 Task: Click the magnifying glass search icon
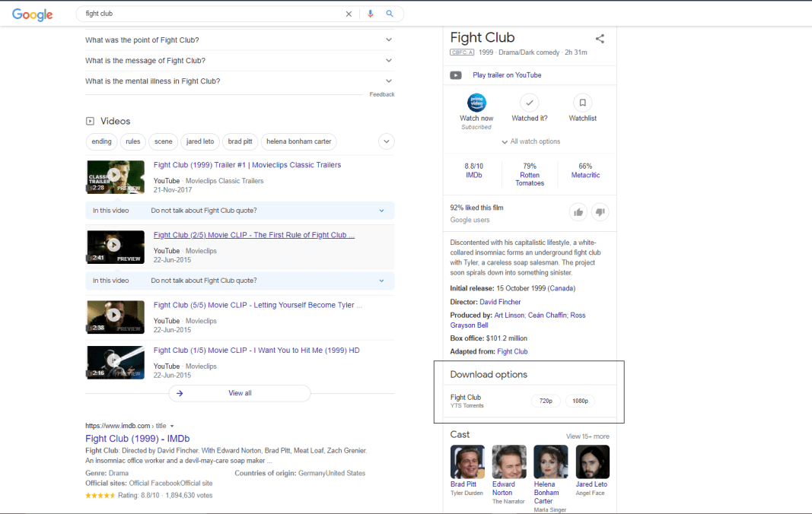pyautogui.click(x=390, y=14)
